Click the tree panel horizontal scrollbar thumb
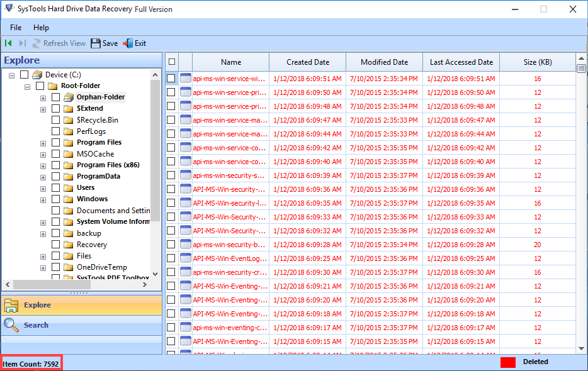588x371 pixels. tap(52, 285)
